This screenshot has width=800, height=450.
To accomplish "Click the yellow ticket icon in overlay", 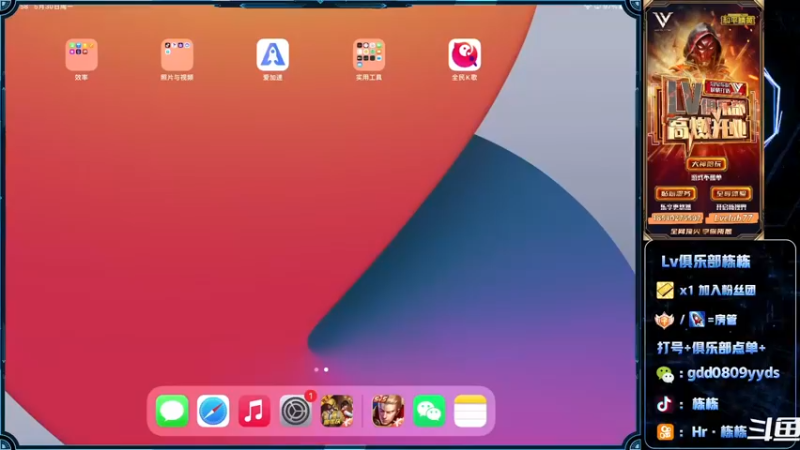I will click(x=665, y=290).
